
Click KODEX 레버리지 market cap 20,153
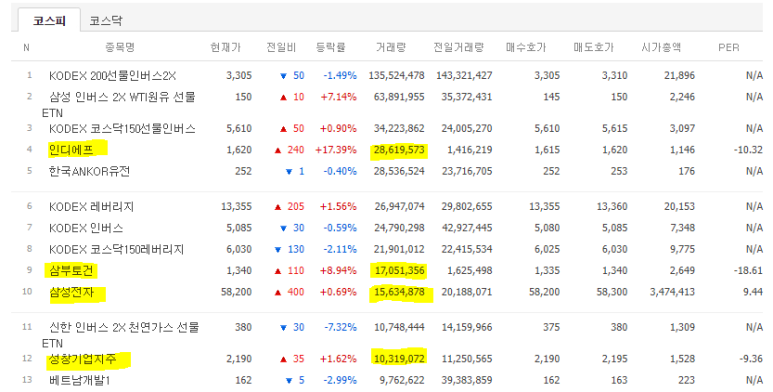pos(679,207)
